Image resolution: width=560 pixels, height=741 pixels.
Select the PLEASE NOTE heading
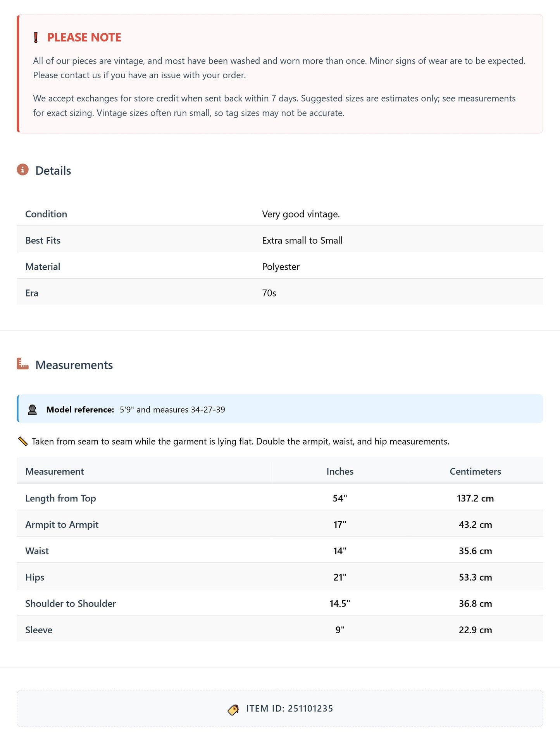coord(84,38)
